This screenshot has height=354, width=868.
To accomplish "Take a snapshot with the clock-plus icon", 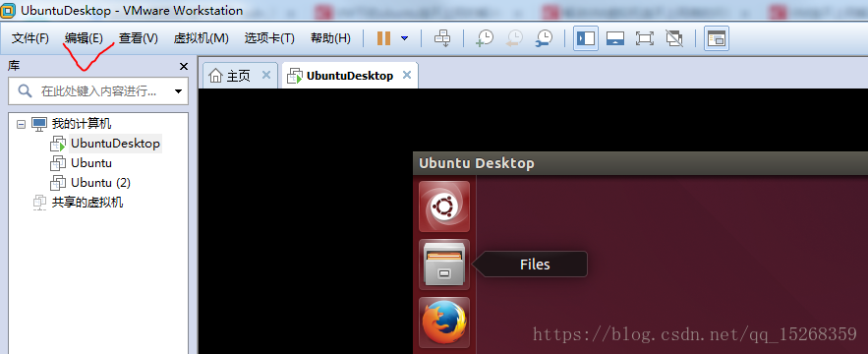I will tap(485, 38).
